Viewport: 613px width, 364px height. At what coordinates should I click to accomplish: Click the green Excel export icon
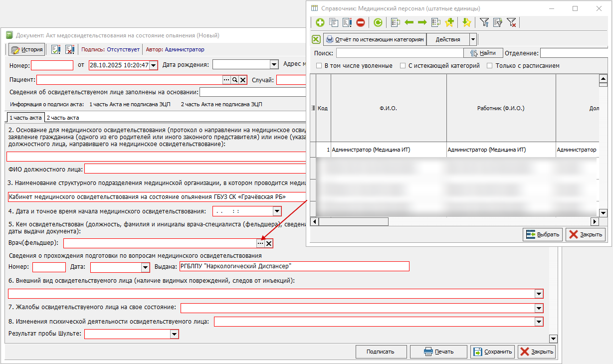point(316,39)
